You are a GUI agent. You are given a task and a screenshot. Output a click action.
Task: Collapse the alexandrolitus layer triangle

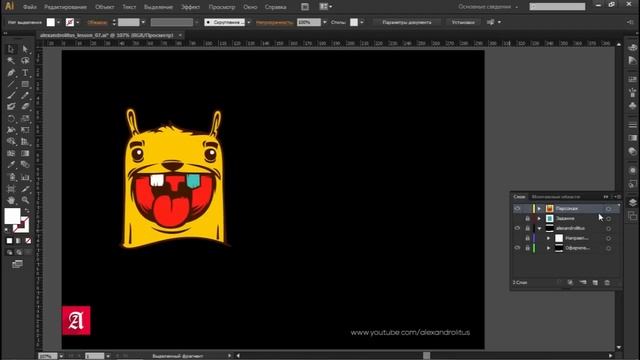[x=539, y=229]
